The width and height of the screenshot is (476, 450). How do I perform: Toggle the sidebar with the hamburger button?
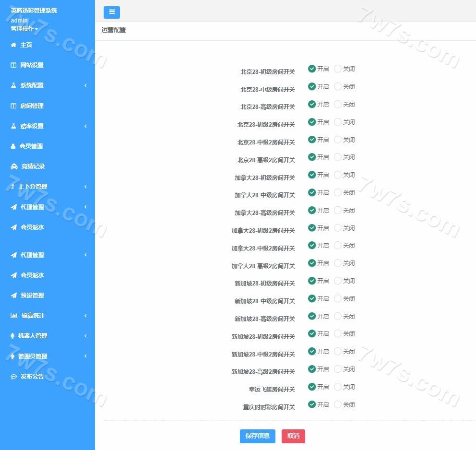(112, 12)
